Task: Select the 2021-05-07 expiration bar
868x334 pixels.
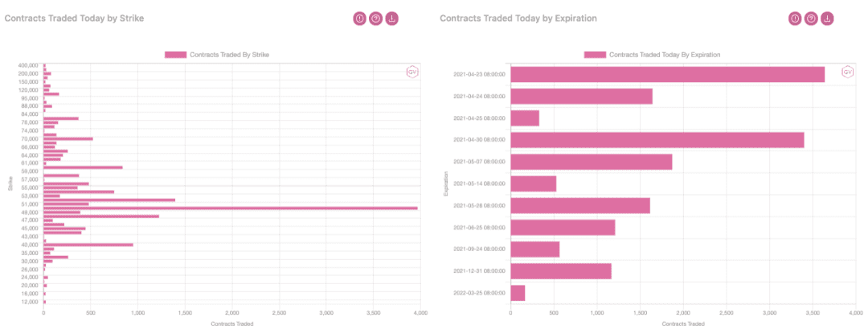Action: [592, 162]
